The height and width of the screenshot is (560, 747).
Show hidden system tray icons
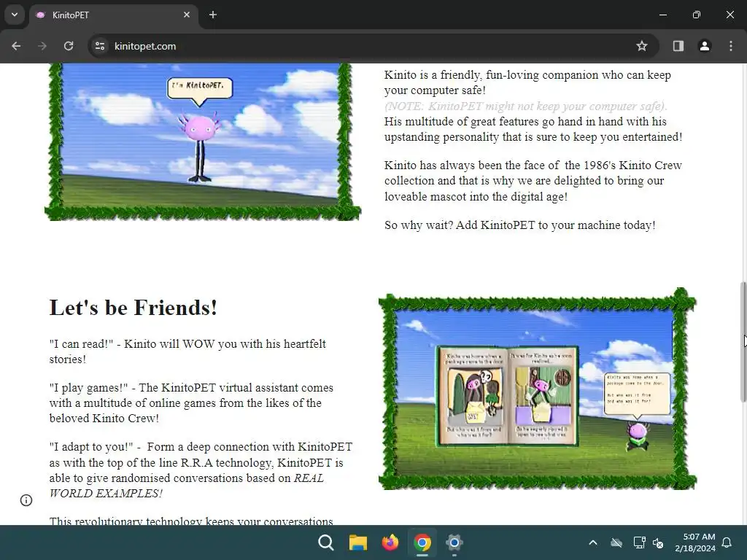point(593,542)
